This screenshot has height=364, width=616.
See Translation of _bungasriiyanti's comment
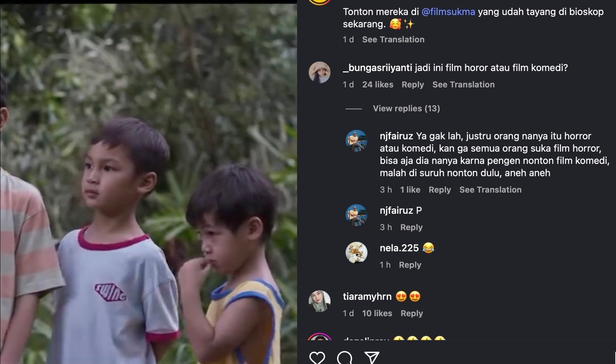(x=463, y=85)
